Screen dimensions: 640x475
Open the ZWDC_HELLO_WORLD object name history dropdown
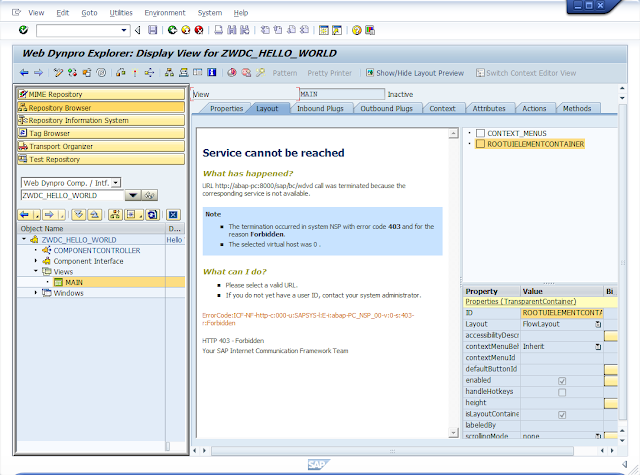tap(133, 195)
